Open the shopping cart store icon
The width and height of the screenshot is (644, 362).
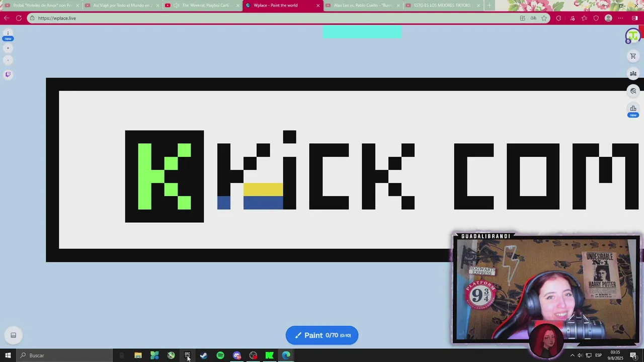pyautogui.click(x=633, y=56)
